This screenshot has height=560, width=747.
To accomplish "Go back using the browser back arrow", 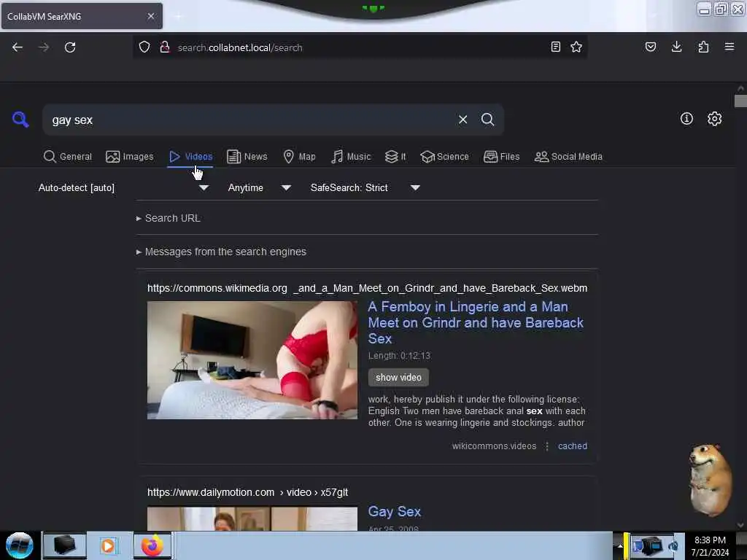I will pos(18,47).
